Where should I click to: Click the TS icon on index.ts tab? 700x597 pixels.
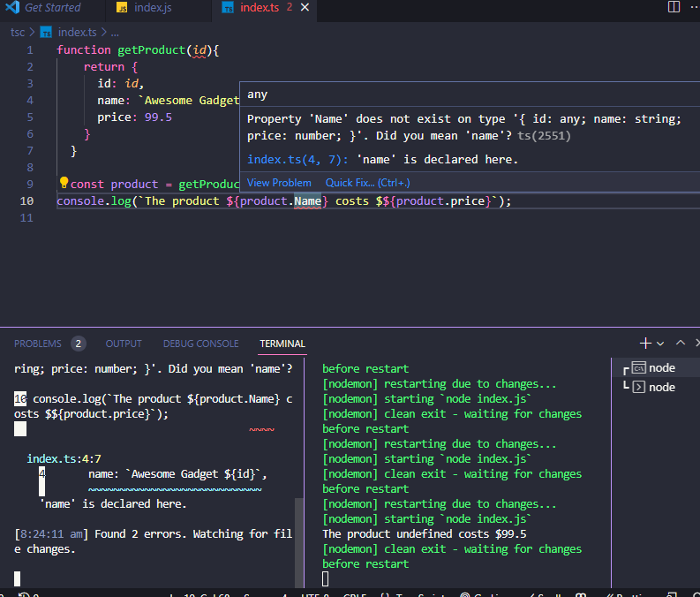click(x=228, y=8)
